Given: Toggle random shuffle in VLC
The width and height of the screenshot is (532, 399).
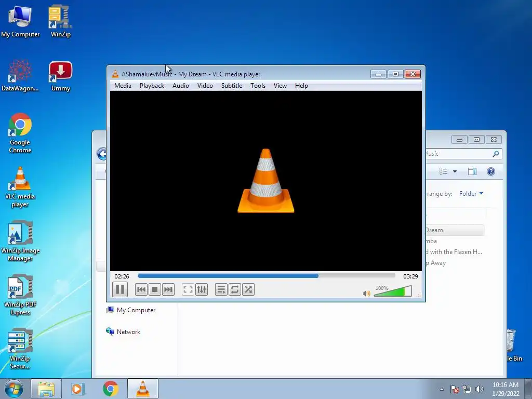Looking at the screenshot, I should click(248, 289).
